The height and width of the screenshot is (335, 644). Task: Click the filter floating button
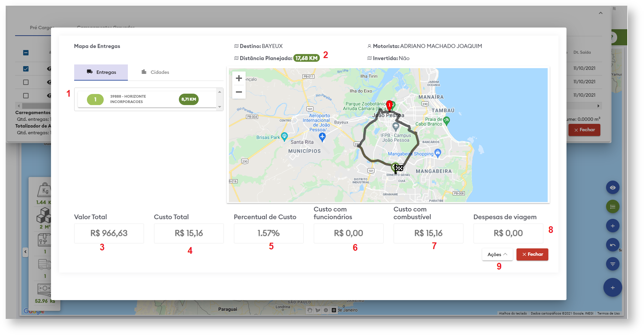click(x=612, y=264)
